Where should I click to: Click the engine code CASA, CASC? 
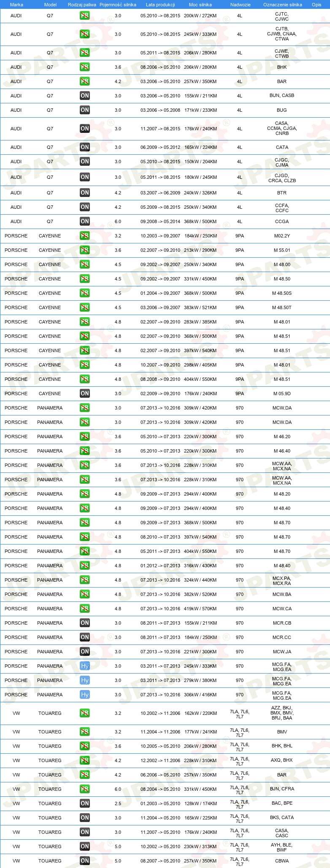[282, 833]
